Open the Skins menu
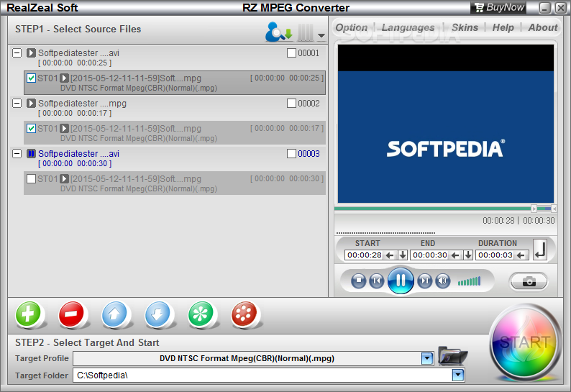571x392 pixels. (465, 27)
